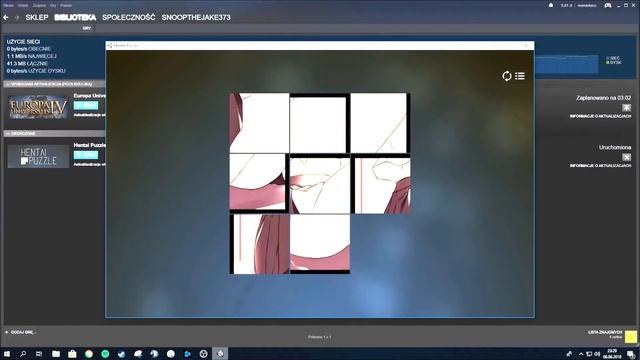Open the Pomoc menu
This screenshot has height=360, width=640.
66,6
